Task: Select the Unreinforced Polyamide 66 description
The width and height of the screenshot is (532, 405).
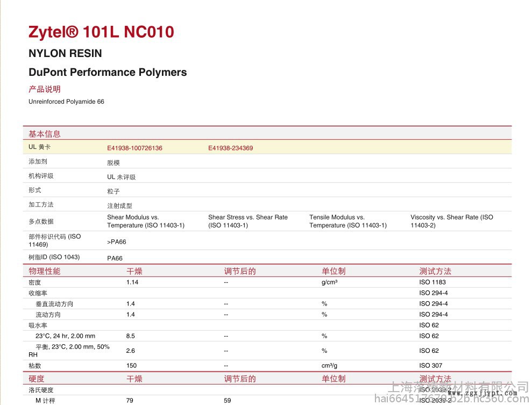Action: [x=66, y=102]
